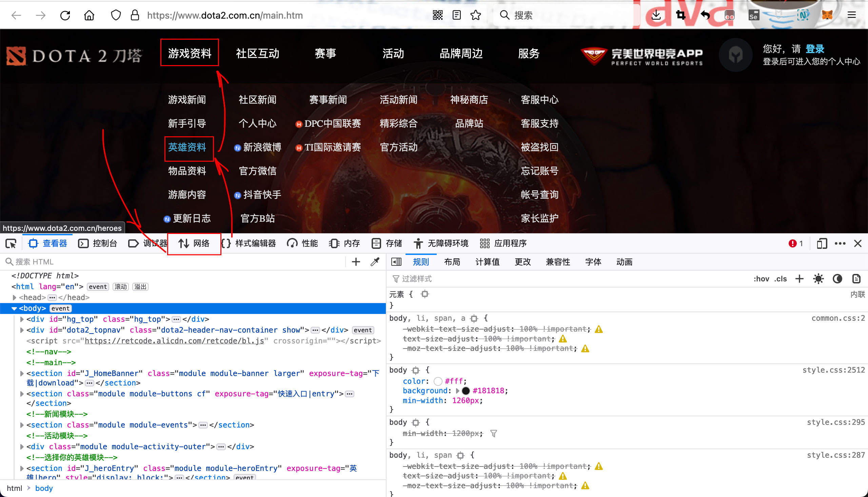Close the developer tools panel
Screen dimensions: 868x497
[858, 243]
